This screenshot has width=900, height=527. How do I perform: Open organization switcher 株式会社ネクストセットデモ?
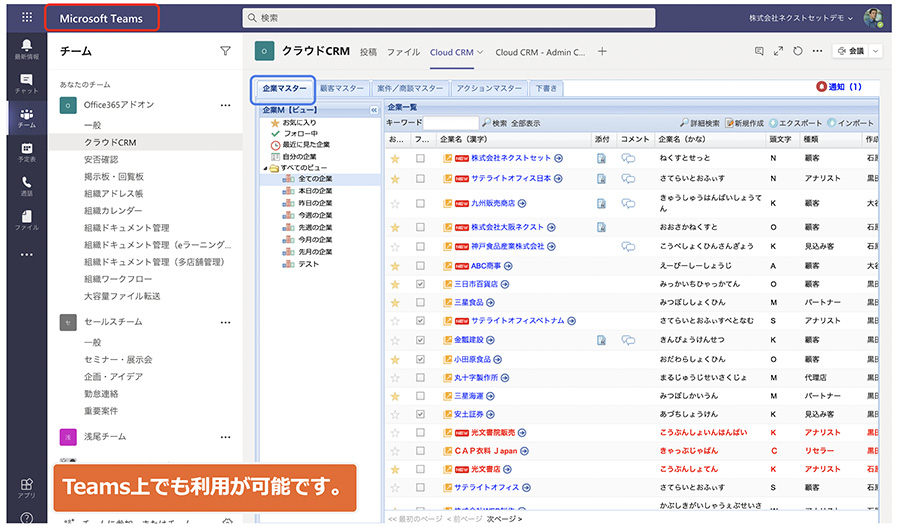point(801,18)
